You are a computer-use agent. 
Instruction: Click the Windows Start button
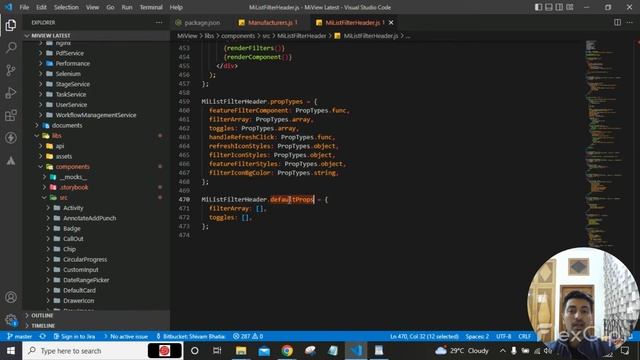coord(11,351)
